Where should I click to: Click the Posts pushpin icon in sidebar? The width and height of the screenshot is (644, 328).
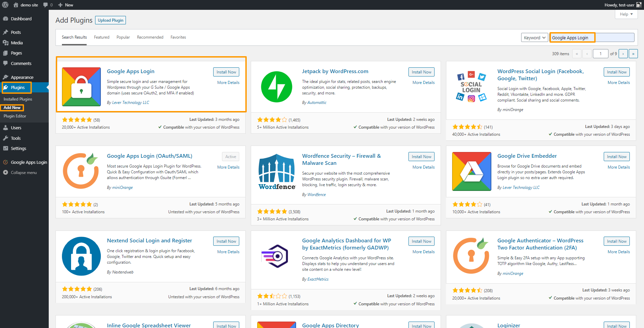[5, 32]
